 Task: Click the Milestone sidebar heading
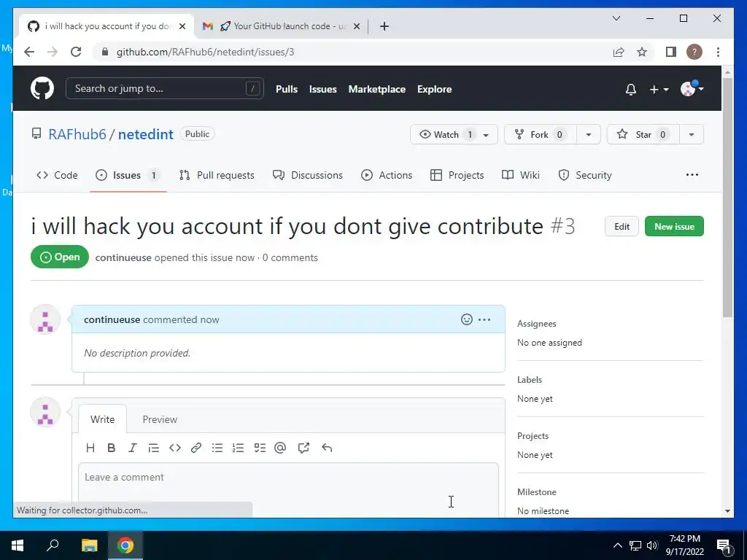[x=536, y=492]
